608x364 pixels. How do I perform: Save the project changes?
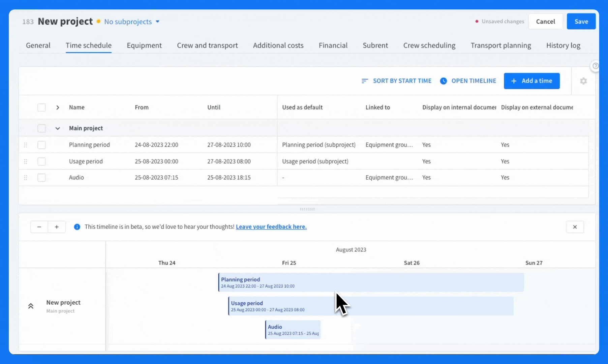pyautogui.click(x=581, y=22)
